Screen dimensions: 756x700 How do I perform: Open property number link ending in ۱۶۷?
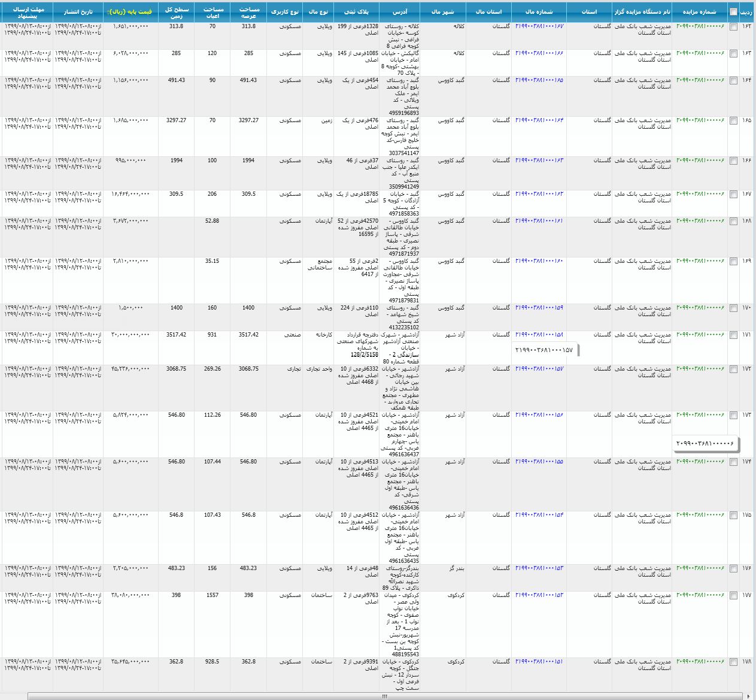click(539, 26)
